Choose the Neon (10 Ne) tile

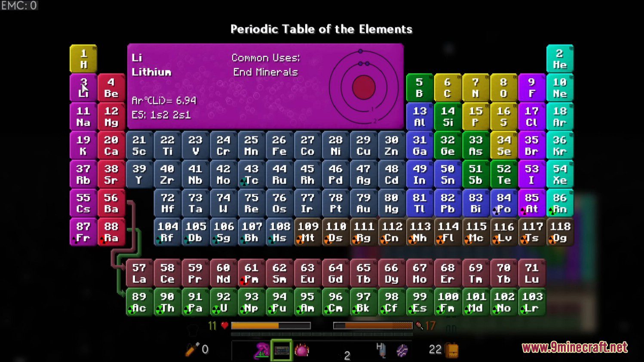pos(560,88)
